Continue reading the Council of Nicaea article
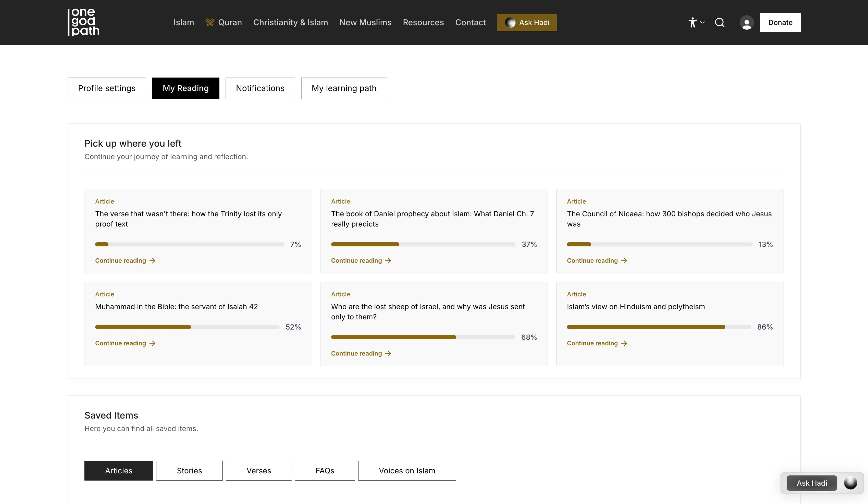Image resolution: width=868 pixels, height=504 pixels. (597, 261)
